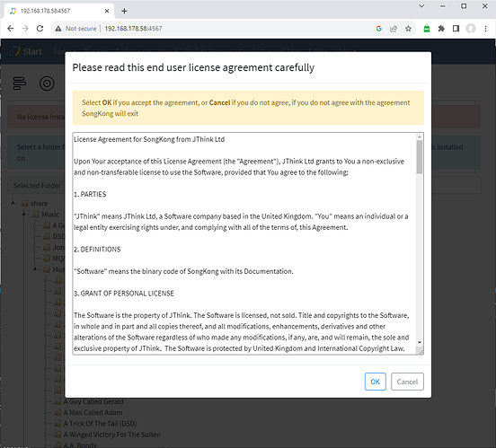Image resolution: width=496 pixels, height=448 pixels.
Task: Close the 192.168.178.58:4567 tab
Action: (107, 11)
